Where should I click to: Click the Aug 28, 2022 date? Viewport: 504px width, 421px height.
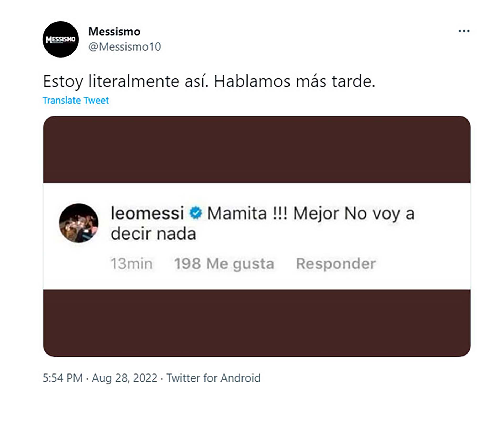(x=124, y=378)
